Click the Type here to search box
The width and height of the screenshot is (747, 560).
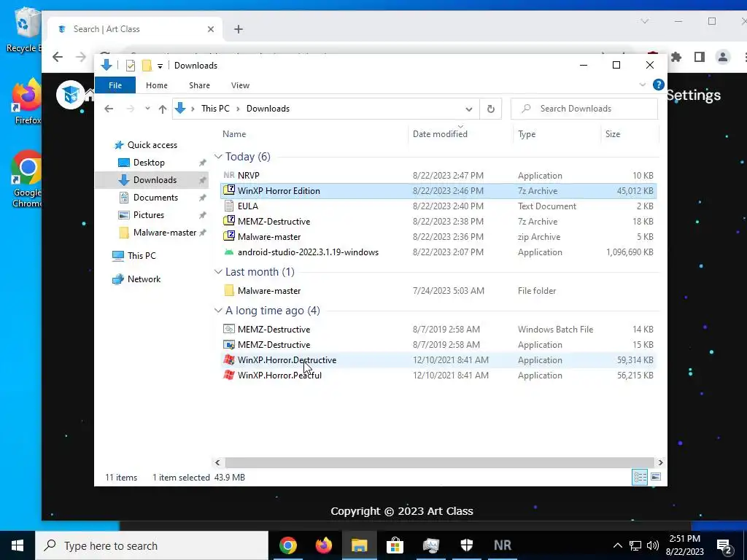(x=152, y=545)
